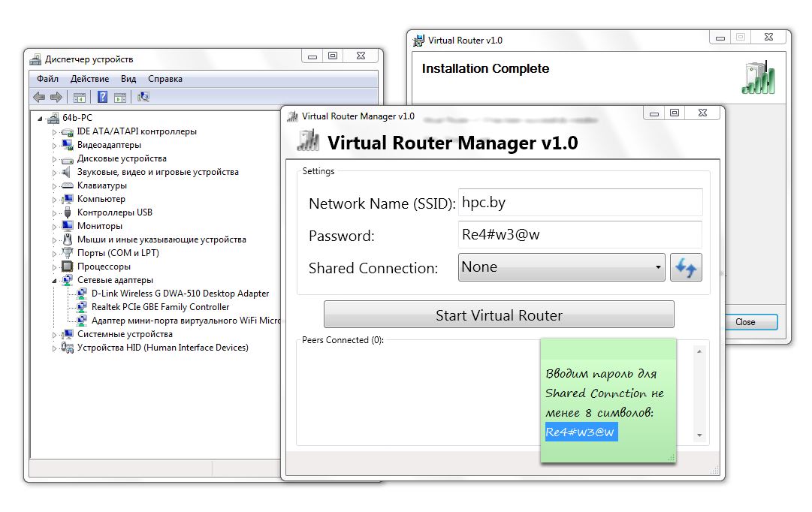Screen dimensions: 812x512
Task: Expand the Системные устройства node
Action: click(54, 334)
